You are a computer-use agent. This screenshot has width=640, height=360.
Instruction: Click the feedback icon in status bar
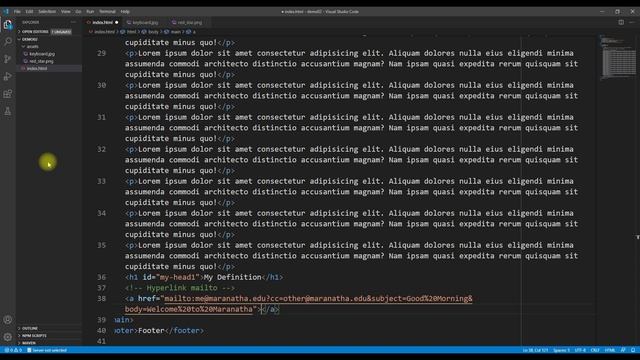tap(623, 350)
